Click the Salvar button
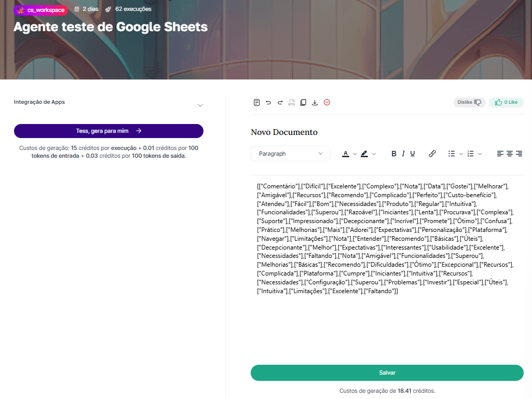 pyautogui.click(x=387, y=373)
